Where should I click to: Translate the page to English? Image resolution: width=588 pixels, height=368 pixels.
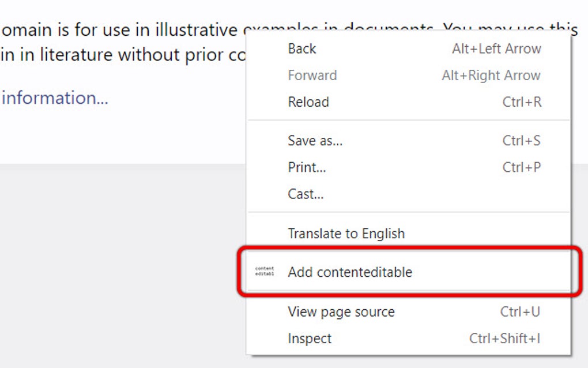click(346, 234)
